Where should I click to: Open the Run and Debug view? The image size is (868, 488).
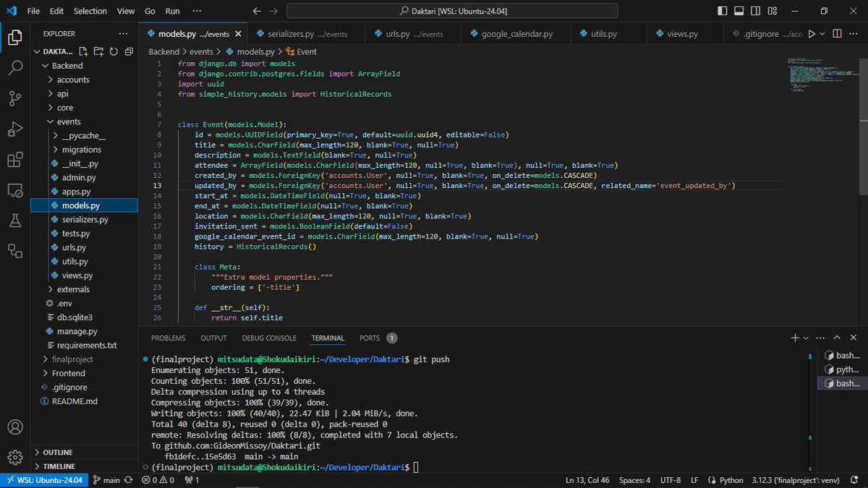coord(14,129)
